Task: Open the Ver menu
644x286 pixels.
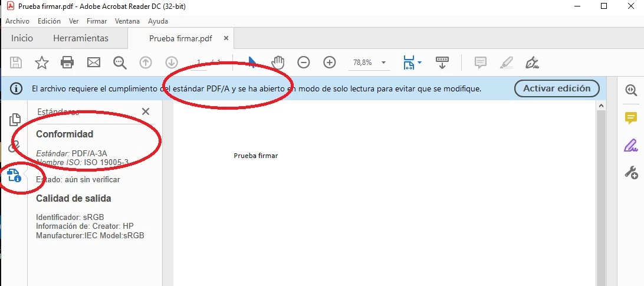Action: click(74, 21)
